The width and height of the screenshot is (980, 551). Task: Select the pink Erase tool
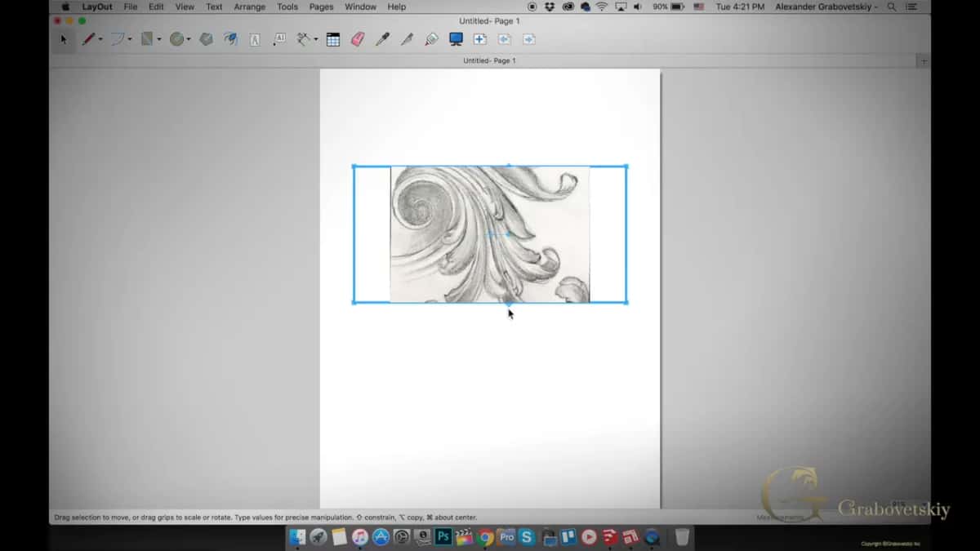click(x=358, y=39)
